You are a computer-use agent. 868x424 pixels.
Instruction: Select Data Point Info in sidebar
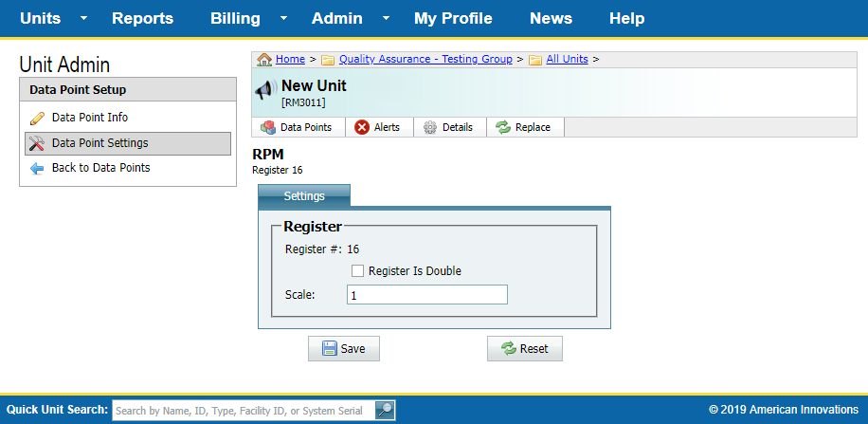(128, 118)
